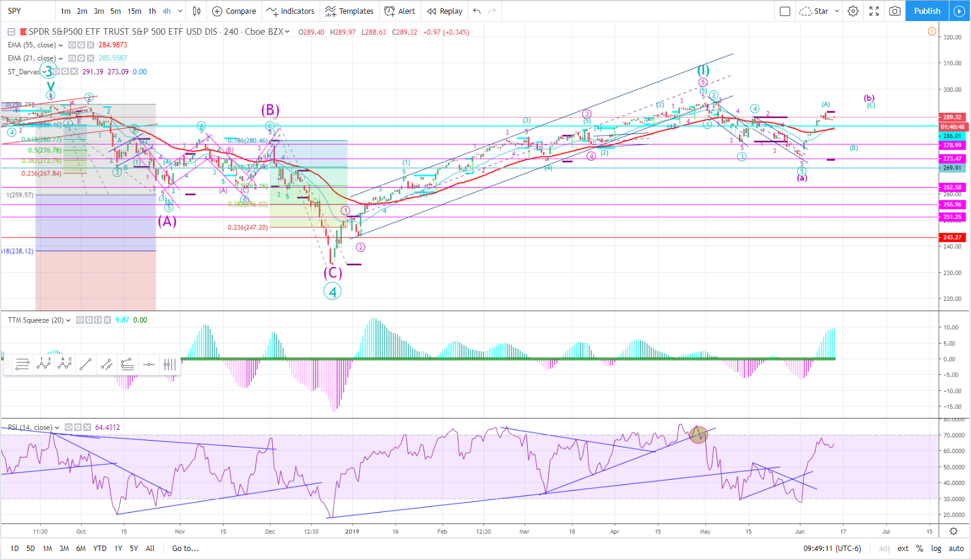971x560 pixels.
Task: Expand the Star layout dropdown arrow
Action: [837, 11]
